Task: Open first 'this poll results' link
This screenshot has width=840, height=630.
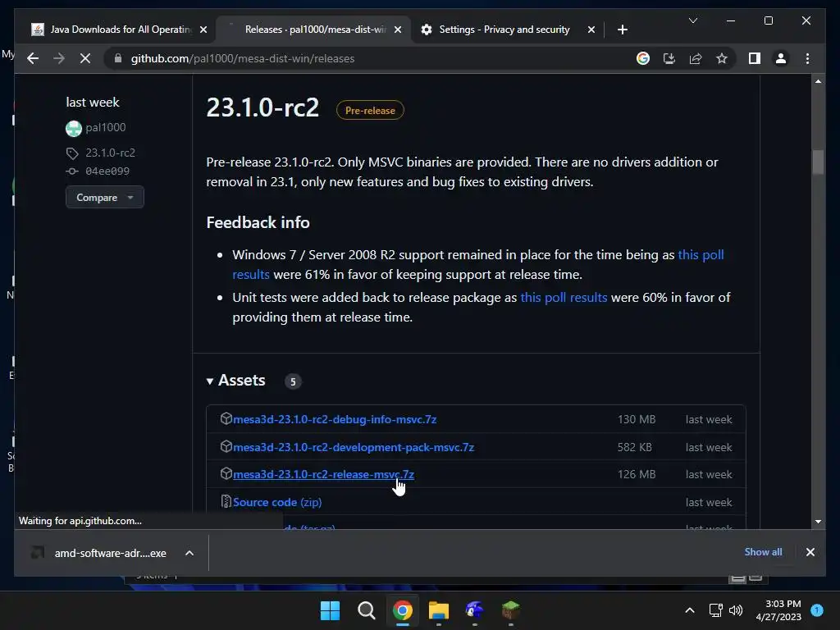Action: [701, 254]
